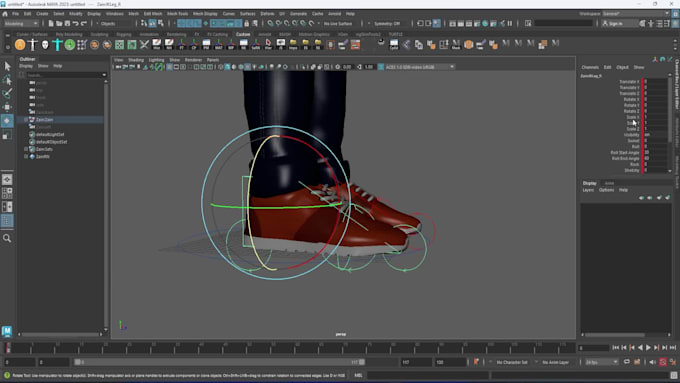
Task: Undo last action with arrow icon
Action: pos(75,23)
